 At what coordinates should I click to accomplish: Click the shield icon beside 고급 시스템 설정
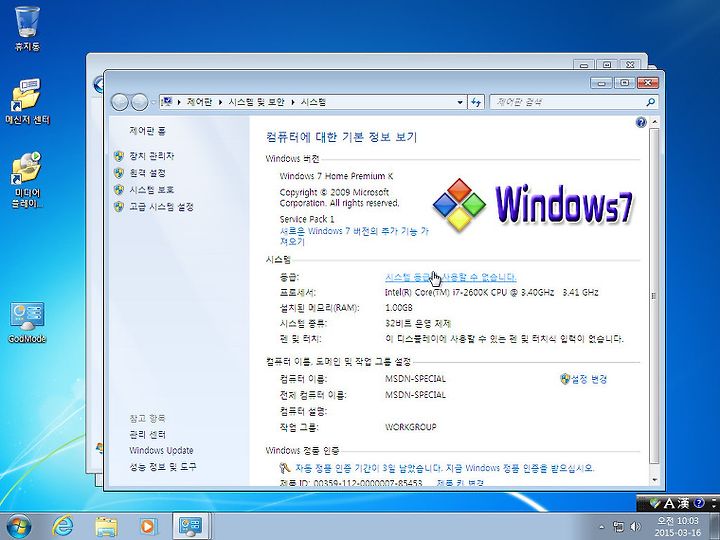click(x=119, y=207)
